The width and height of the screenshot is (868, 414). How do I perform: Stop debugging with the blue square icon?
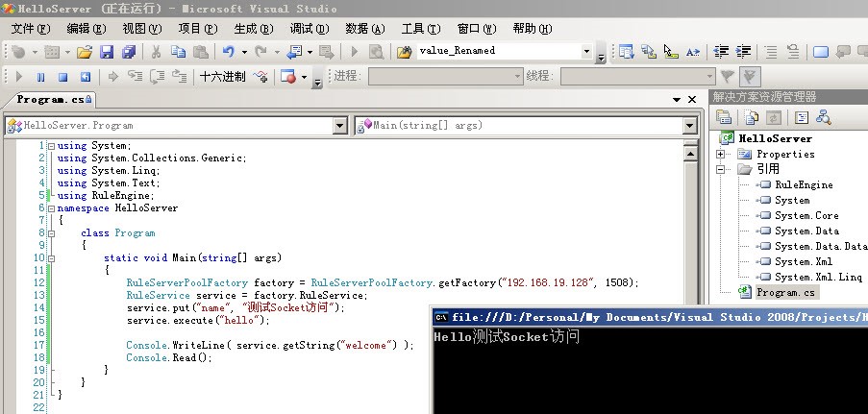click(x=63, y=77)
